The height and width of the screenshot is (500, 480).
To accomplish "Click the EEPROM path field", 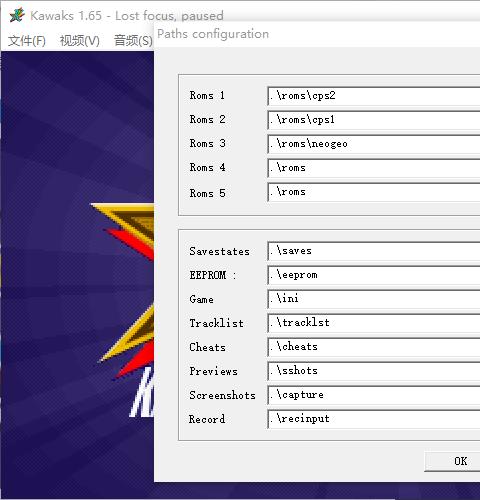I will (x=374, y=275).
